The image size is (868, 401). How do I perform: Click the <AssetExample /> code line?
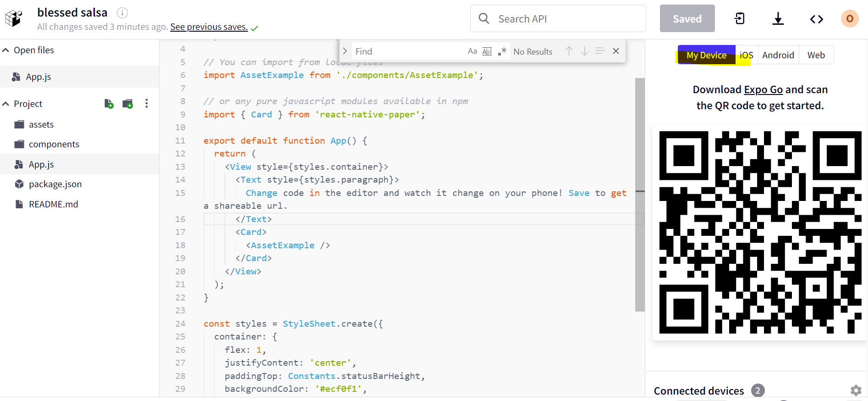(288, 245)
